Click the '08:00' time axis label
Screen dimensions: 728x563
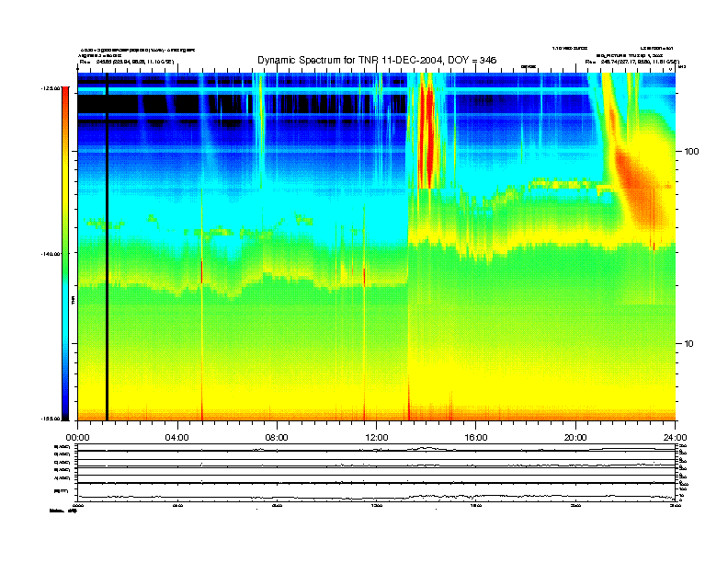pyautogui.click(x=277, y=438)
